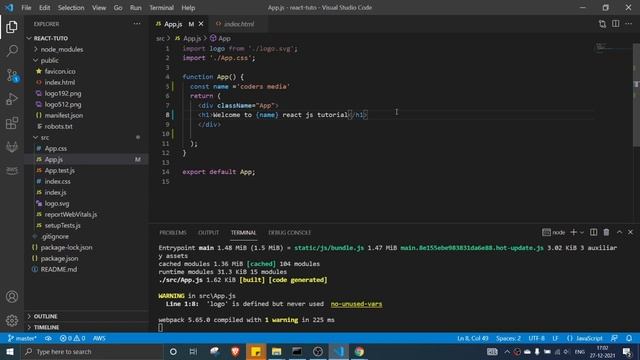Open the AWS toolkit view
Screen dimensions: 640x360
pos(12,170)
